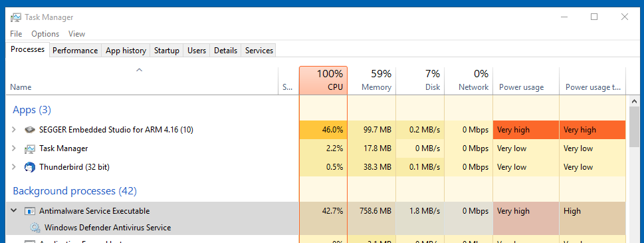This screenshot has width=644, height=243.
Task: Sort by the Power usage trend column header
Action: [x=592, y=81]
